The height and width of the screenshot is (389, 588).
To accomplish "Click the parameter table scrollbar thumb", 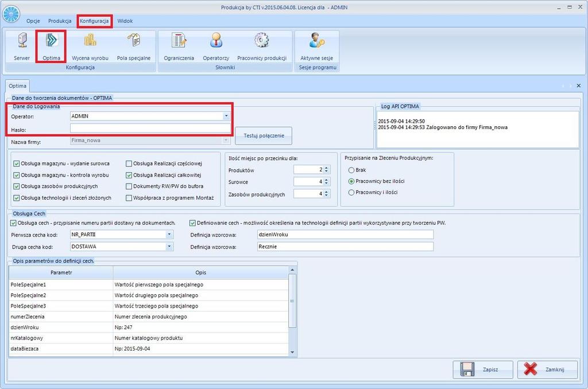I will pos(292,301).
